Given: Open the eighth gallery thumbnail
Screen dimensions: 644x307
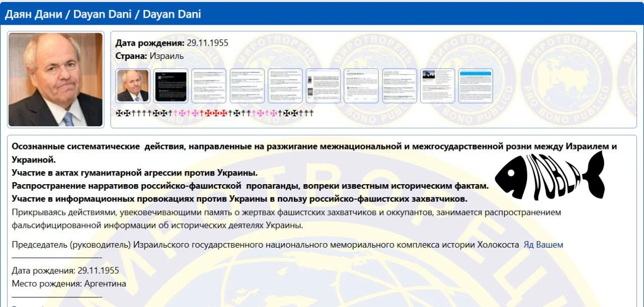Looking at the screenshot, I should tap(399, 86).
